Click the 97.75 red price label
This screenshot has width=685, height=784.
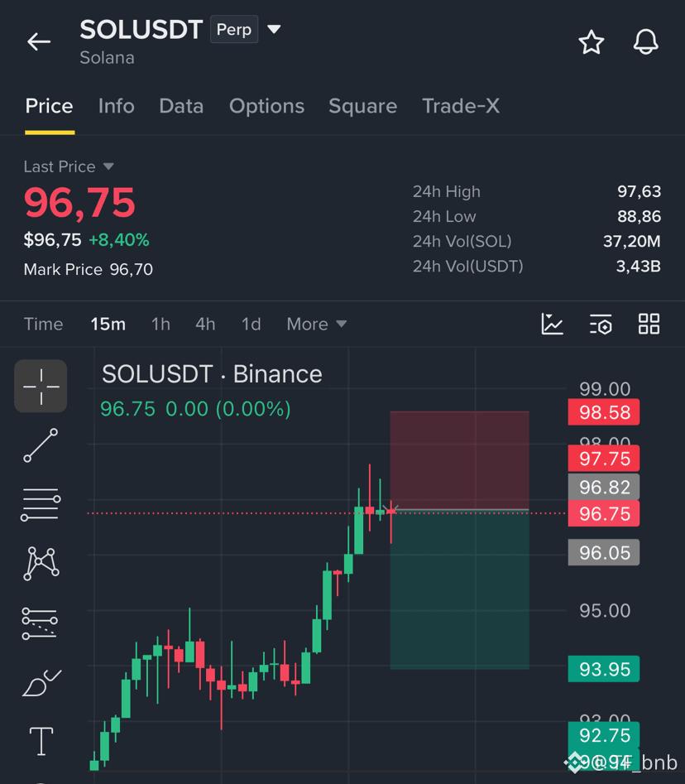tap(604, 459)
